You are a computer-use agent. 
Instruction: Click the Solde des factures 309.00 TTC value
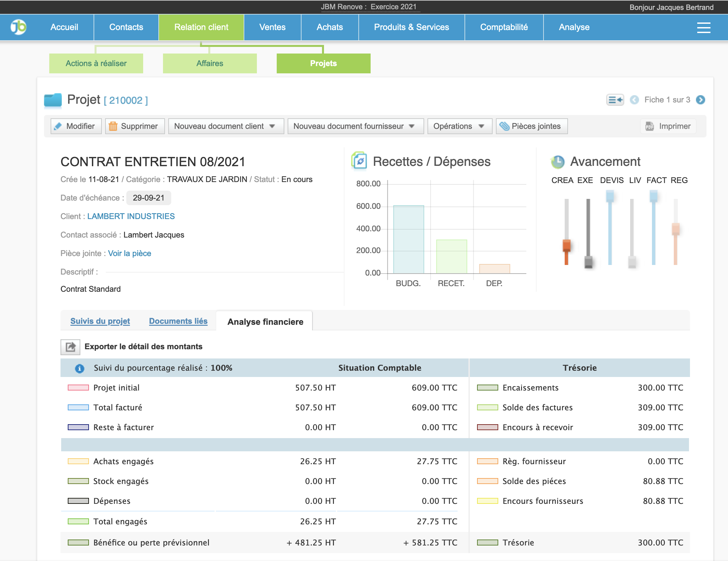click(660, 408)
